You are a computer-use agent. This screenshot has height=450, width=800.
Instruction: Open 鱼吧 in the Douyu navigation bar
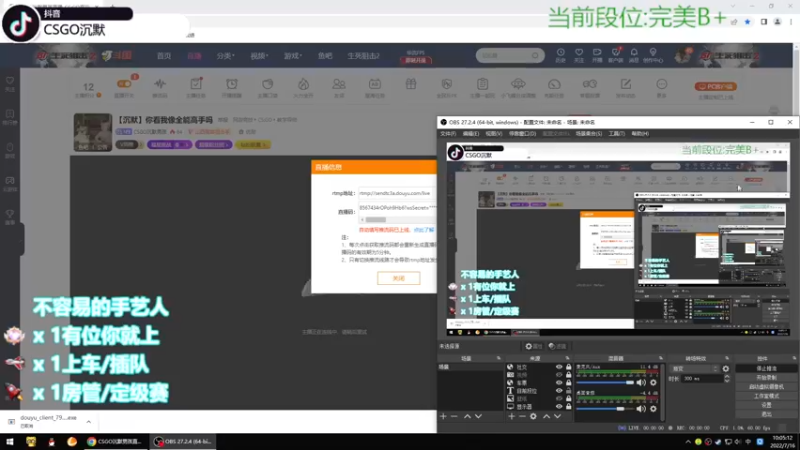tap(325, 56)
